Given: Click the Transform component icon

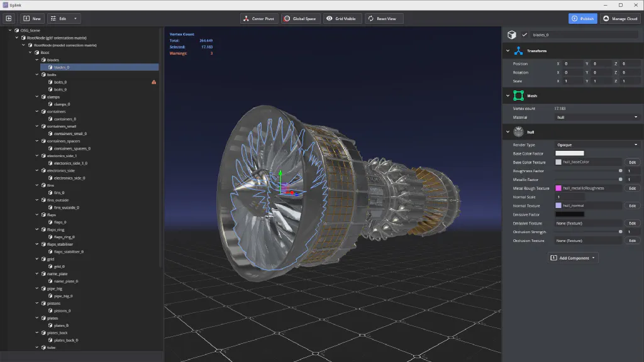Looking at the screenshot, I should click(x=518, y=51).
